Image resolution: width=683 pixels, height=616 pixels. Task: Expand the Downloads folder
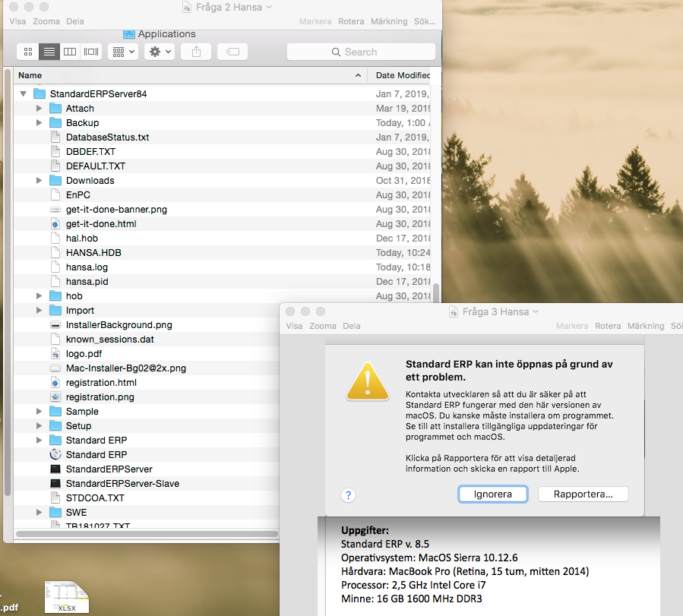pyautogui.click(x=39, y=180)
